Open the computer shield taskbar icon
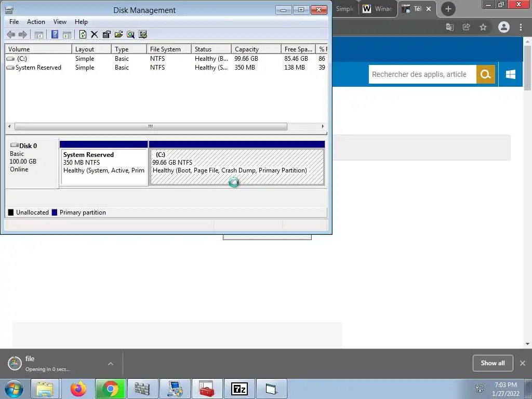 (x=175, y=389)
